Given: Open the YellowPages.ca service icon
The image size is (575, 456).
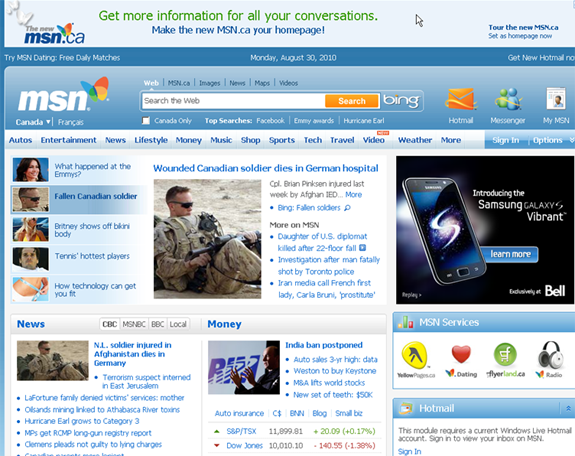Looking at the screenshot, I should [415, 360].
